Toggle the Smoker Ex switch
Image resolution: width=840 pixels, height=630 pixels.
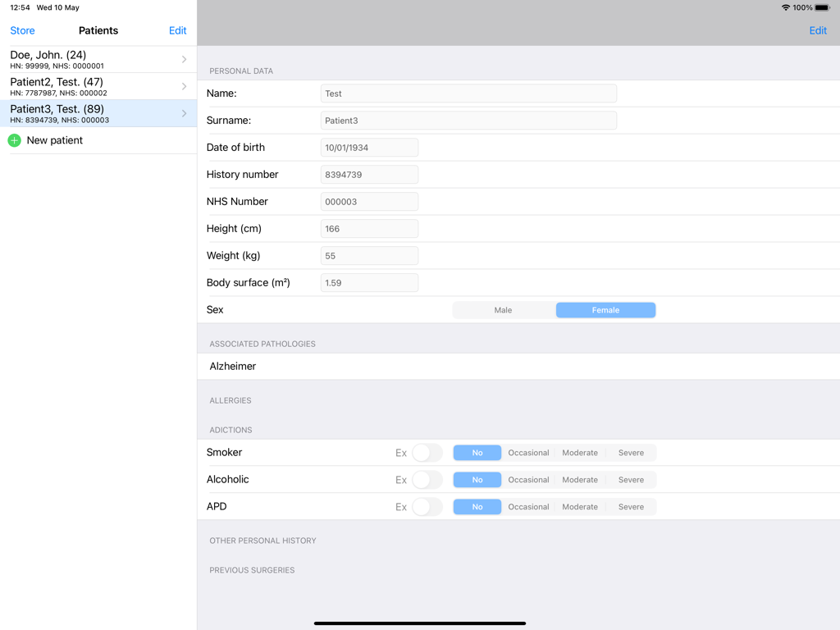[x=427, y=453]
